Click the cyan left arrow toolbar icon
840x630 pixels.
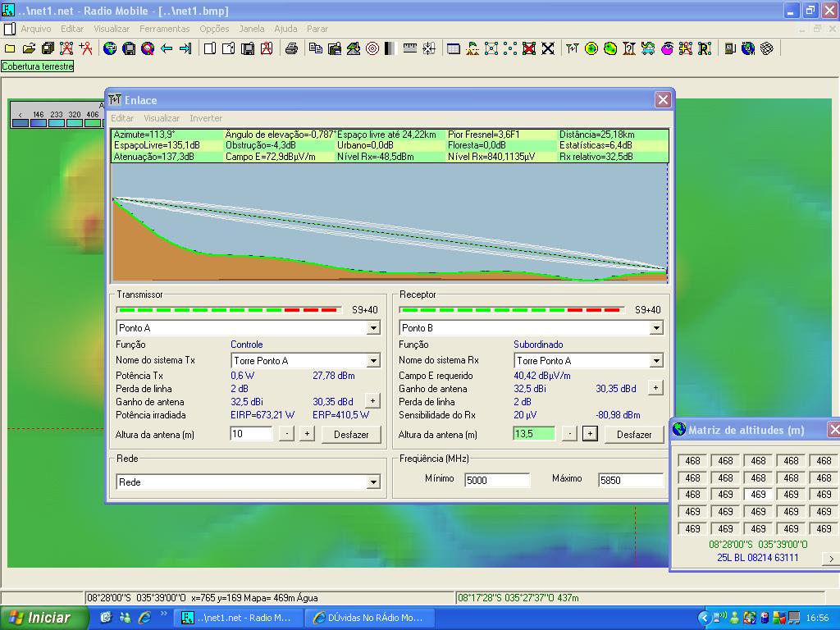pos(167,48)
